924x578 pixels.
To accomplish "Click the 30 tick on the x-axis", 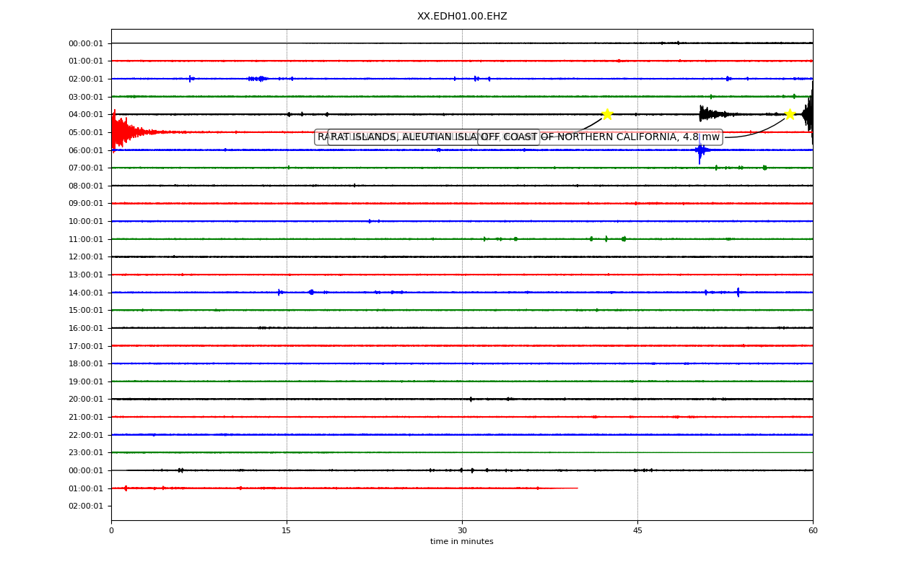I will [462, 531].
